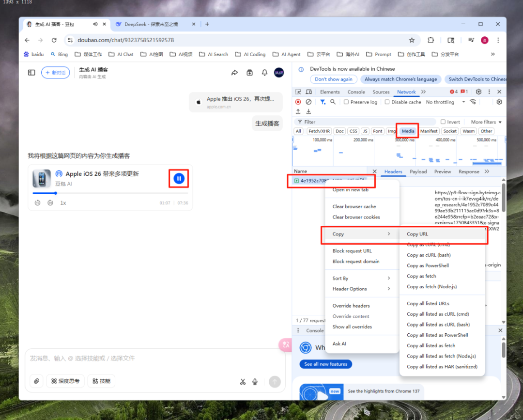
Task: Change the 1x playback speed
Action: pos(63,203)
